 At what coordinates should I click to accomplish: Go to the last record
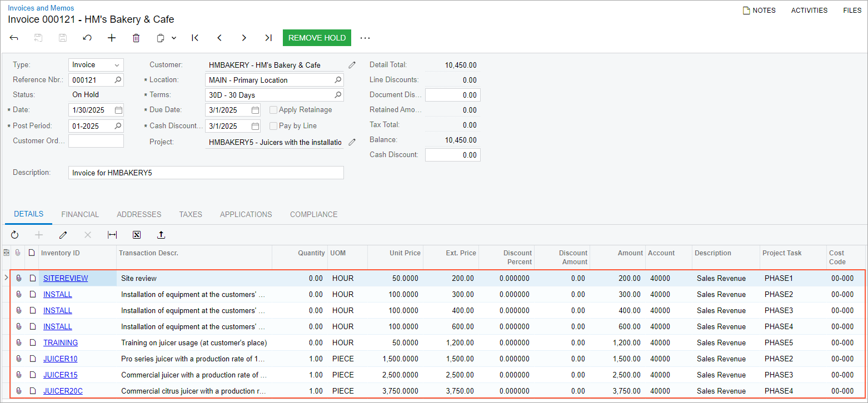(x=268, y=38)
